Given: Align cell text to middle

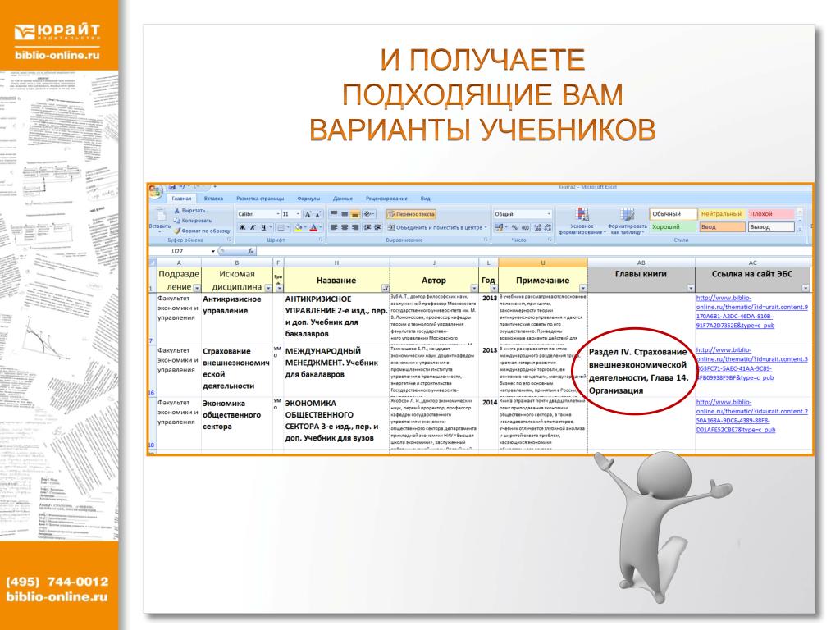Looking at the screenshot, I should (345, 214).
